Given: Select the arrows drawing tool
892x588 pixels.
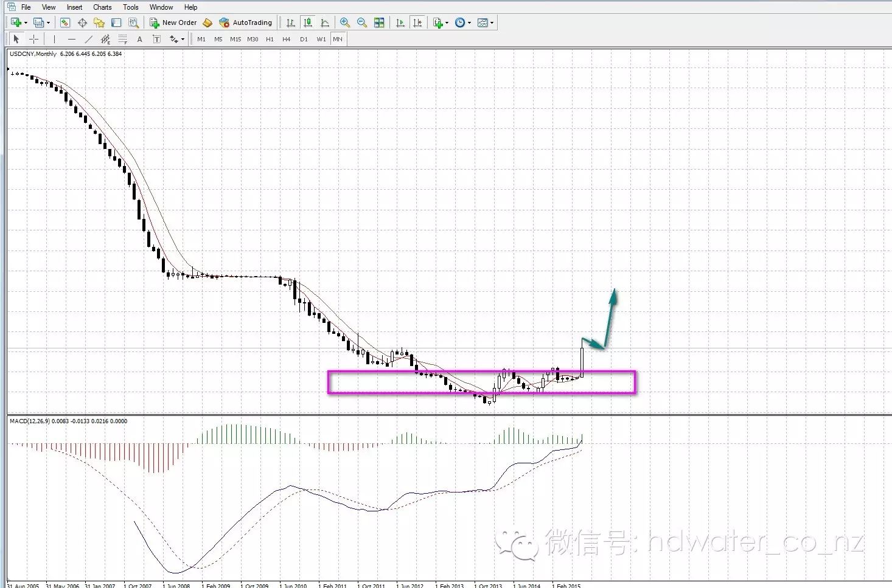Looking at the screenshot, I should 174,39.
